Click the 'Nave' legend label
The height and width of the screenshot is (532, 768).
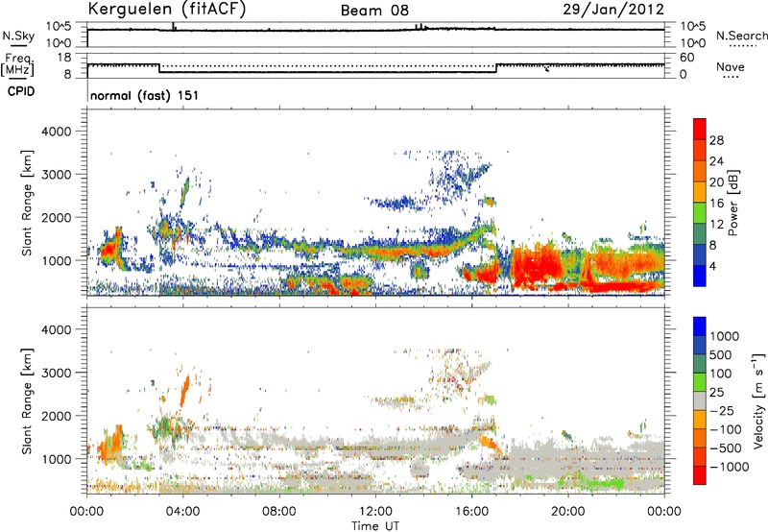[x=731, y=66]
